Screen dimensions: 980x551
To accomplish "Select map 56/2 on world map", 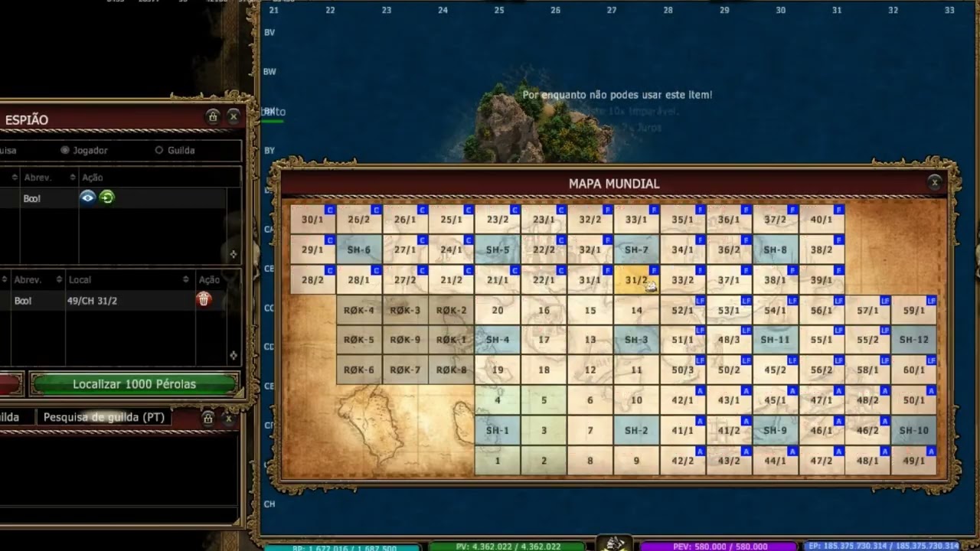I will (822, 370).
